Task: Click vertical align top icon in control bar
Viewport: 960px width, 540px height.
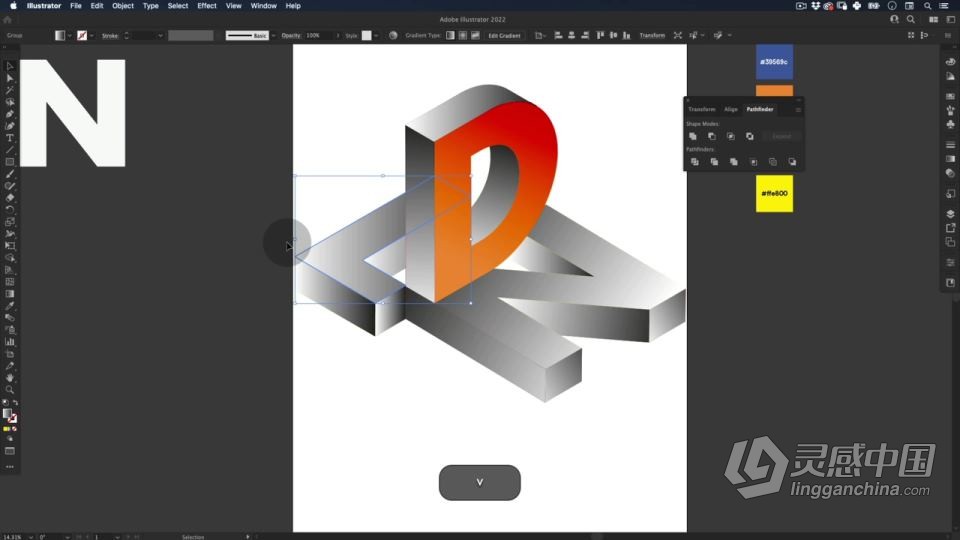Action: pyautogui.click(x=600, y=36)
